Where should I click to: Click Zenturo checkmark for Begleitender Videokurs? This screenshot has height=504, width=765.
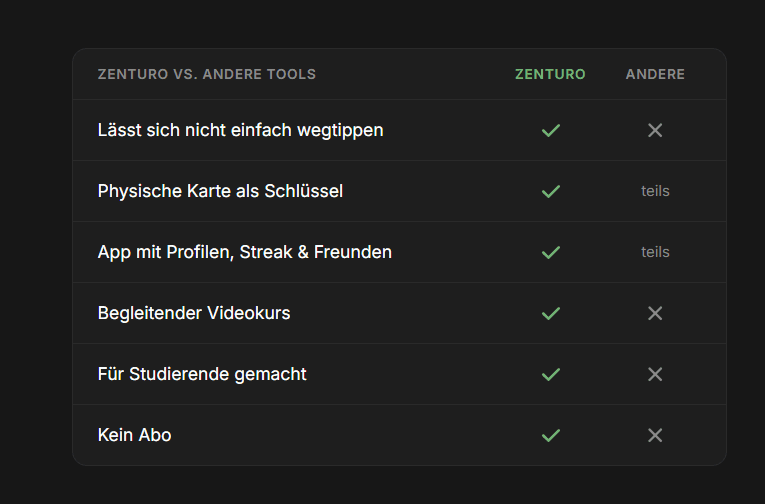[x=550, y=313]
